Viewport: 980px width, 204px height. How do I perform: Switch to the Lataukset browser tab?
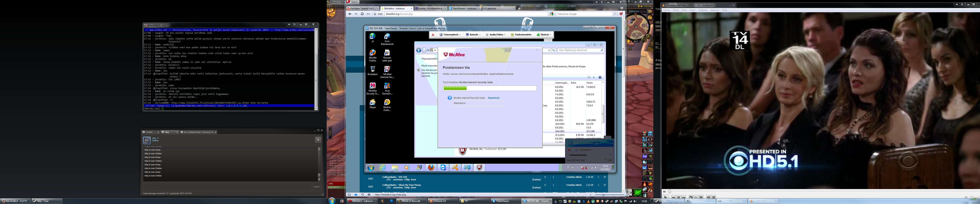coord(498,8)
